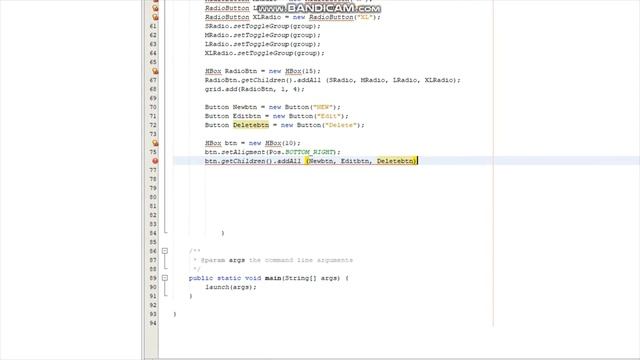
Task: Click the BOTTOM_RIGHT constant in setAligment
Action: (309, 152)
